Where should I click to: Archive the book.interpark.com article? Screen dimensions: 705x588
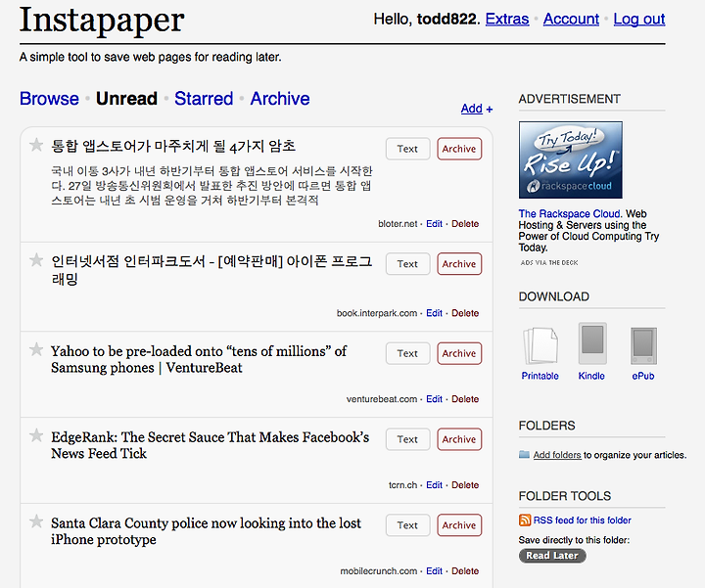[x=459, y=264]
